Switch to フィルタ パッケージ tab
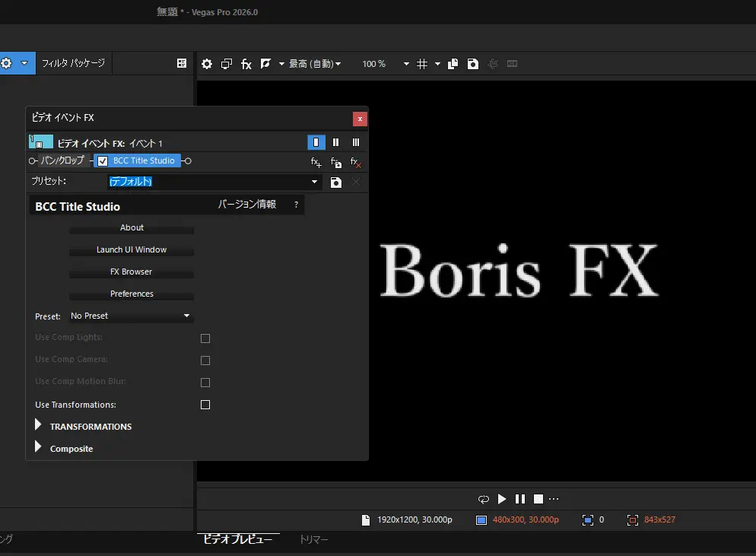Screen dimensions: 756x556 coord(73,63)
